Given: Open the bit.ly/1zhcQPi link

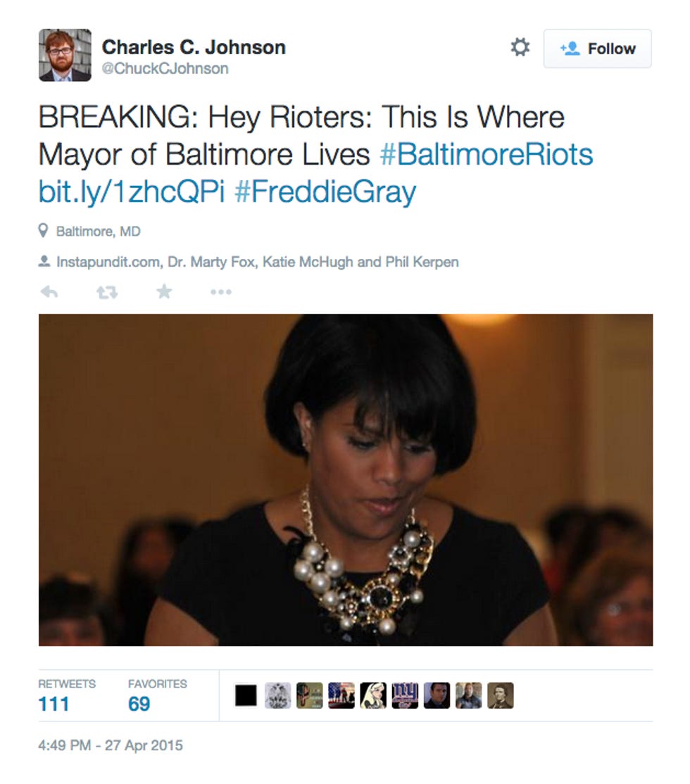Looking at the screenshot, I should 132,191.
